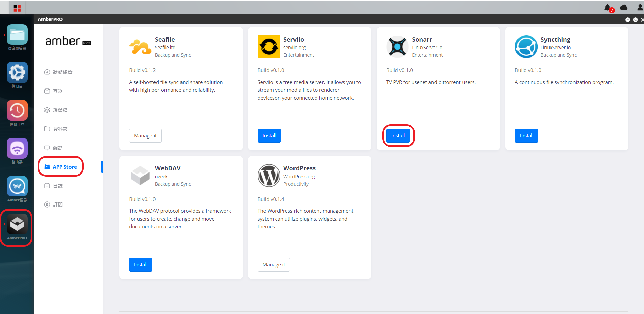Open the control panel dock icon
The image size is (644, 314).
click(x=17, y=72)
